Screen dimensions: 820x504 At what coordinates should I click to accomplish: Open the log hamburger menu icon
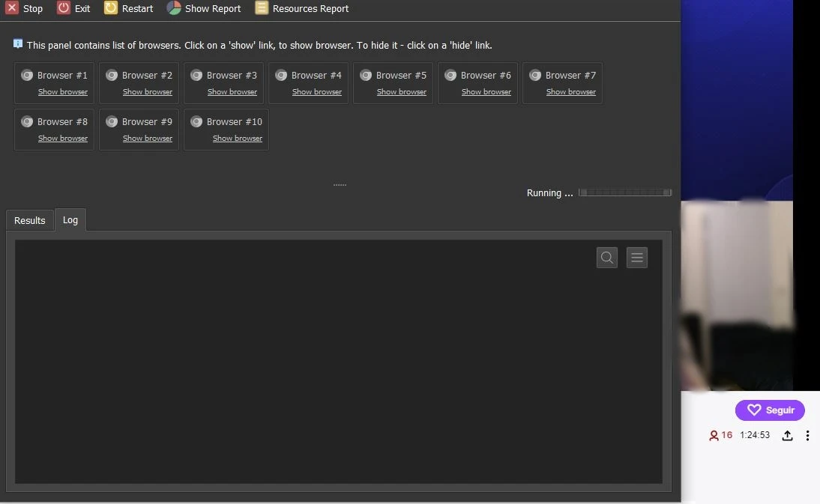tap(637, 258)
